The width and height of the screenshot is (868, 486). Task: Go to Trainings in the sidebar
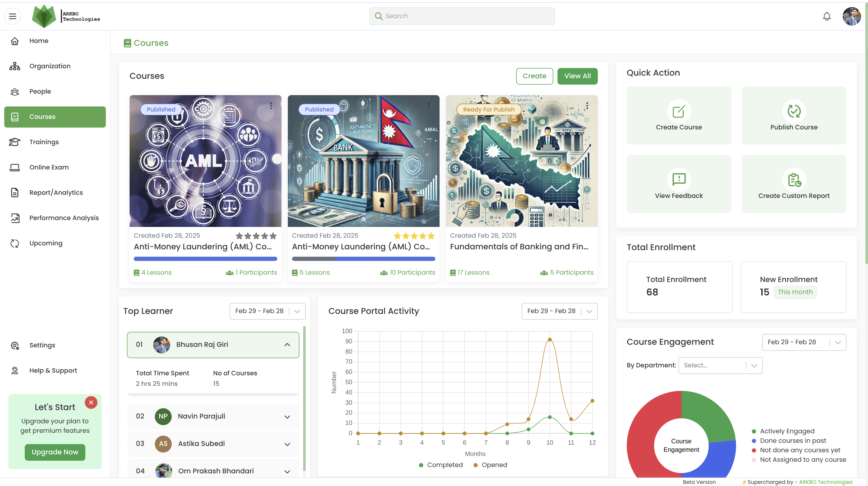tap(44, 142)
